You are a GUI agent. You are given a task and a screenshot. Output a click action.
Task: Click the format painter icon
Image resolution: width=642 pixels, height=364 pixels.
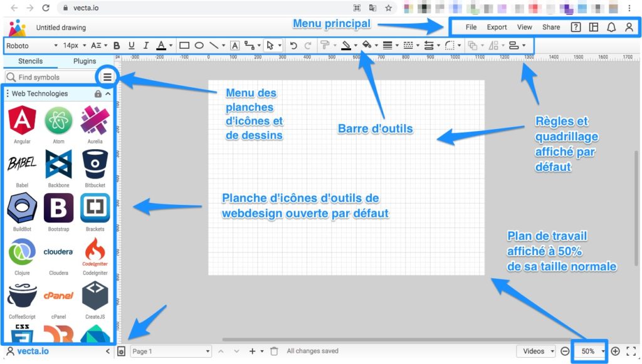pos(325,45)
